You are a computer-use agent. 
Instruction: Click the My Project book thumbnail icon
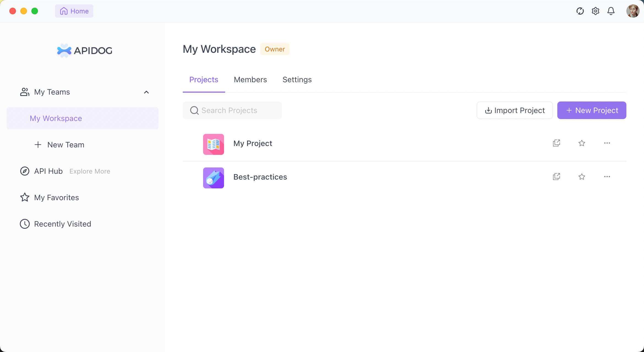click(x=213, y=144)
